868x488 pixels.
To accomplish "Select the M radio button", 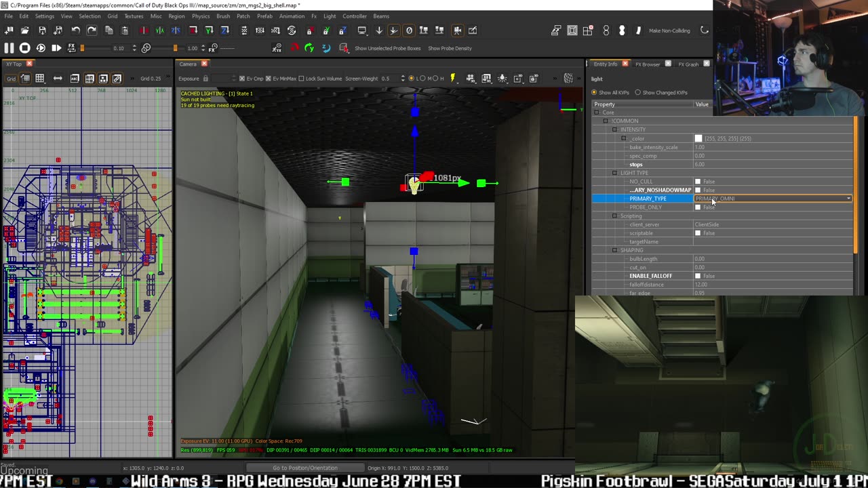I will pos(422,79).
